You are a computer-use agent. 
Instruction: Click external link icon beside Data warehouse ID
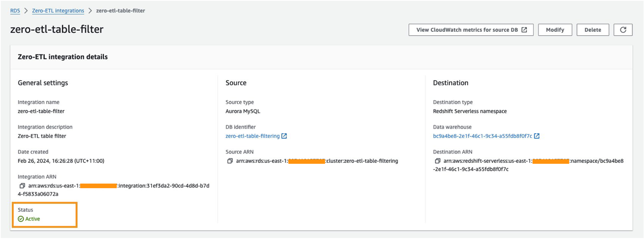click(536, 136)
